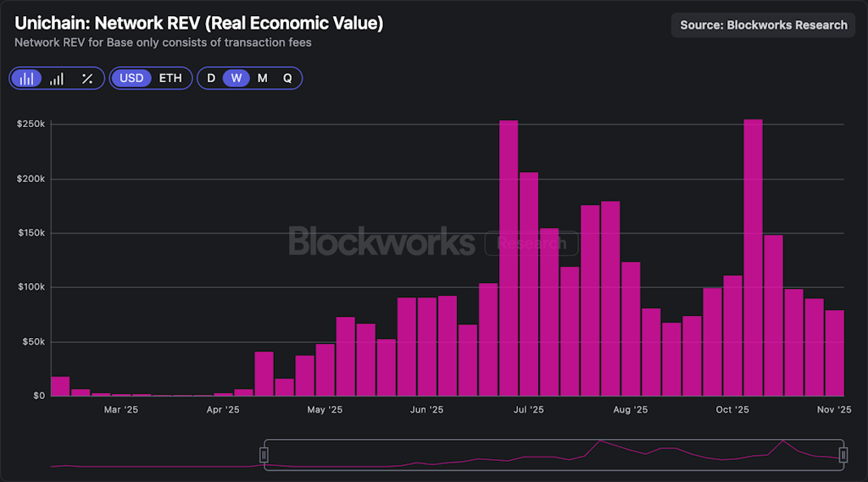Click the selected range window in the navigator

(554, 455)
